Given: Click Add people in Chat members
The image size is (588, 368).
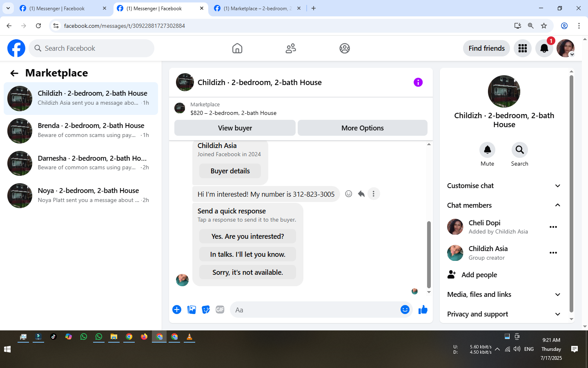Looking at the screenshot, I should click(x=472, y=275).
